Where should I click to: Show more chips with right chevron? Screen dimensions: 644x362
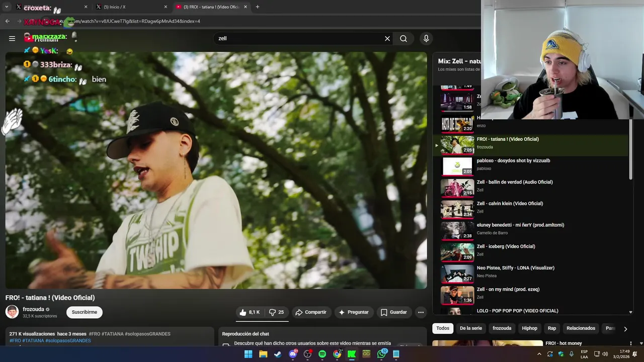coord(625,329)
